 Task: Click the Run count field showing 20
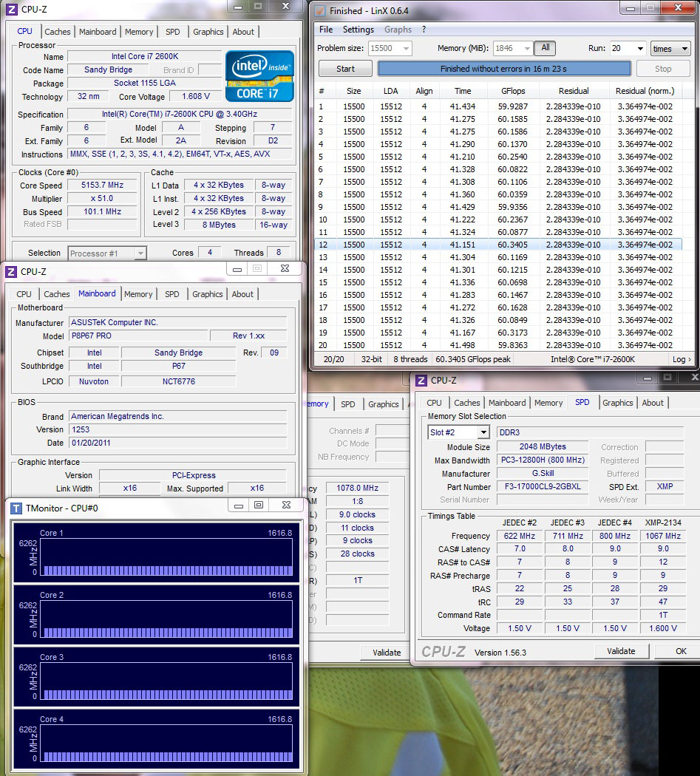621,49
